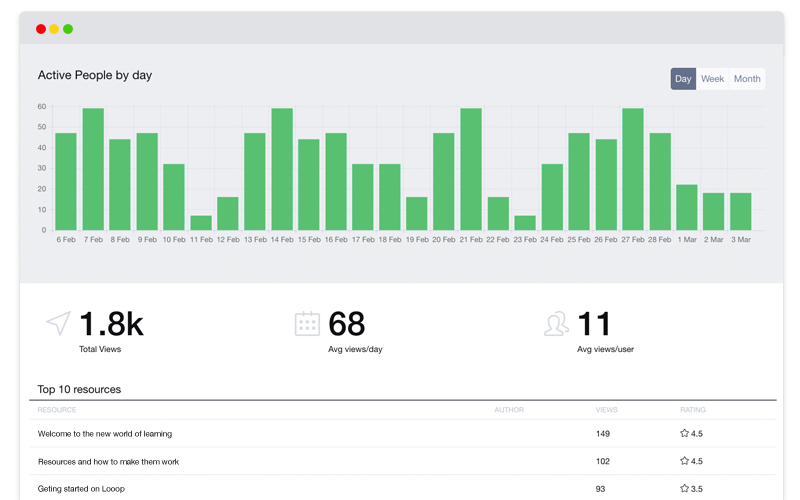800x500 pixels.
Task: Sort table by the AUTHOR column header
Action: click(x=509, y=410)
